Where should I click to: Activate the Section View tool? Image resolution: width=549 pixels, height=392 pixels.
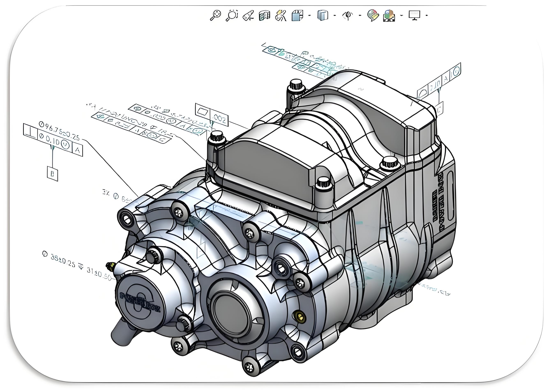[264, 15]
